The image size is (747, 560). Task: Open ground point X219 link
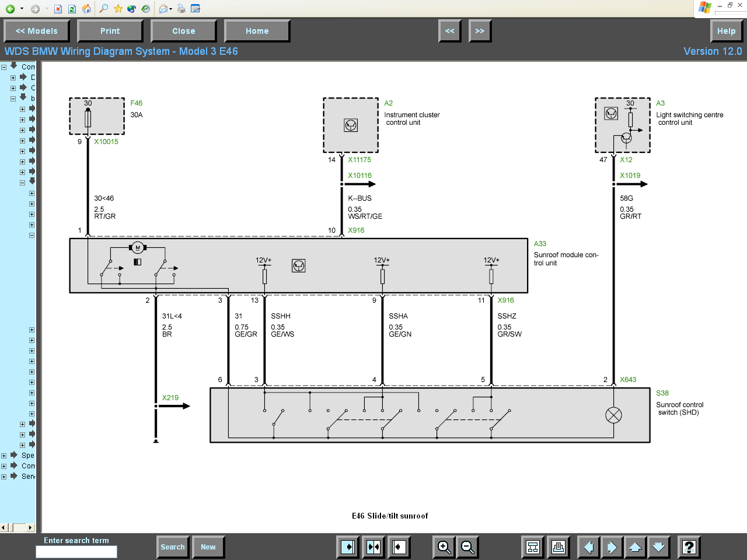click(x=170, y=398)
